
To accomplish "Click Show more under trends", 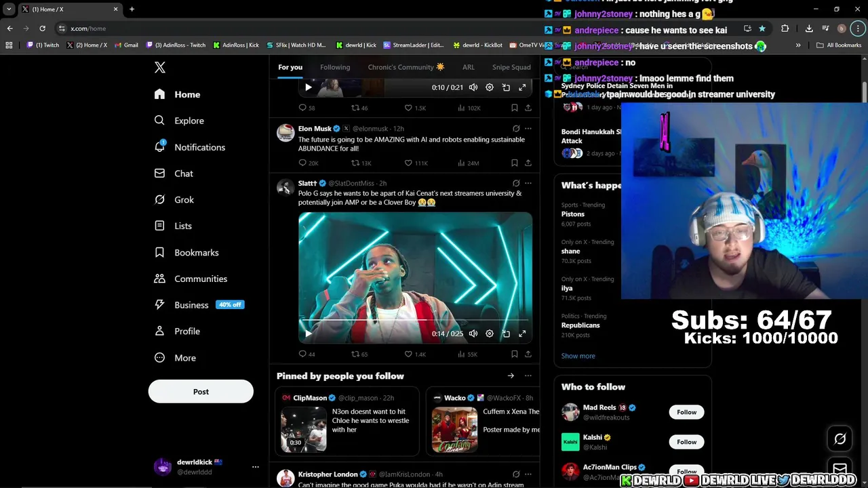I will click(578, 356).
